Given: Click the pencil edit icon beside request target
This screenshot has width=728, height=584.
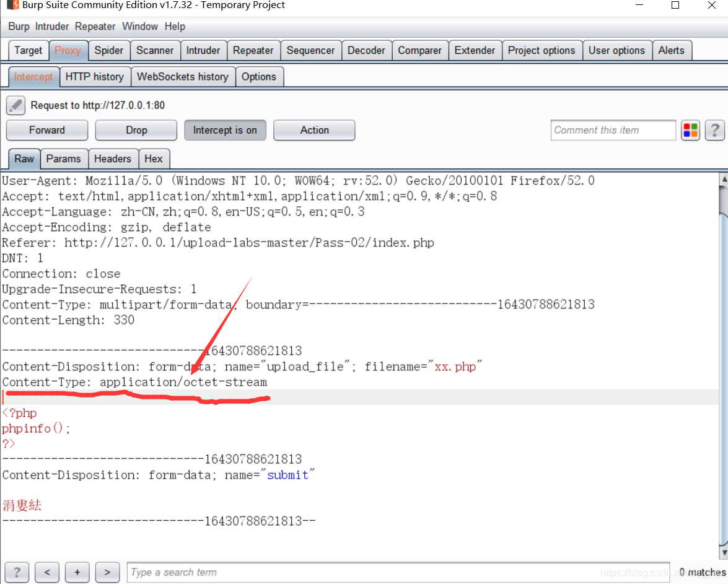Looking at the screenshot, I should [15, 105].
